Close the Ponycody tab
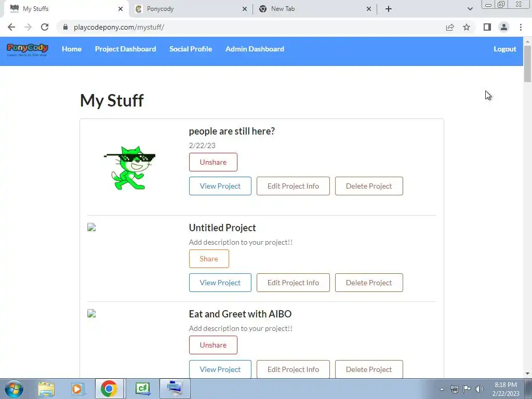The width and height of the screenshot is (532, 399). pos(245,9)
